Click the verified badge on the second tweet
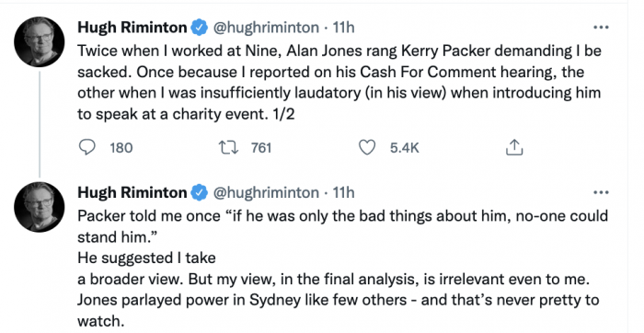The width and height of the screenshot is (644, 333). pos(200,192)
